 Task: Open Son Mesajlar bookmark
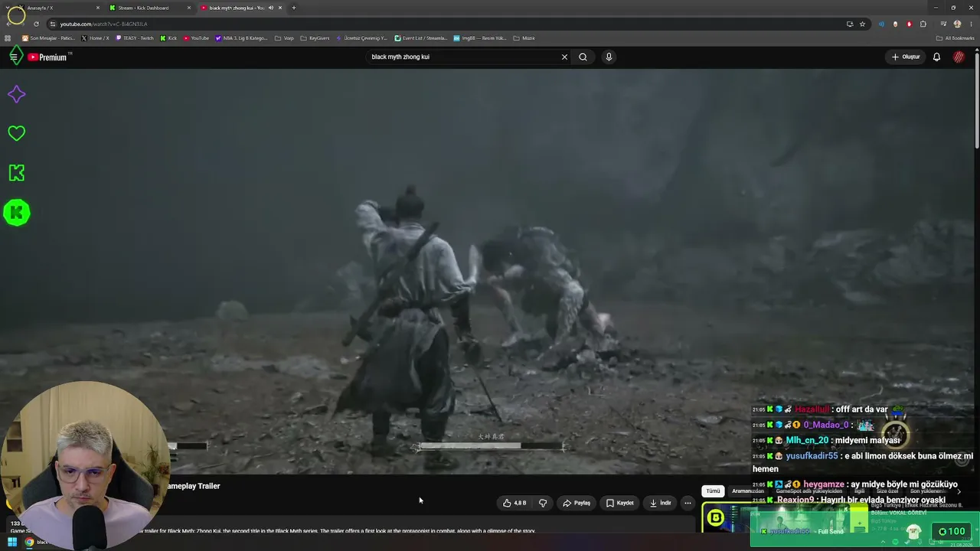(48, 38)
